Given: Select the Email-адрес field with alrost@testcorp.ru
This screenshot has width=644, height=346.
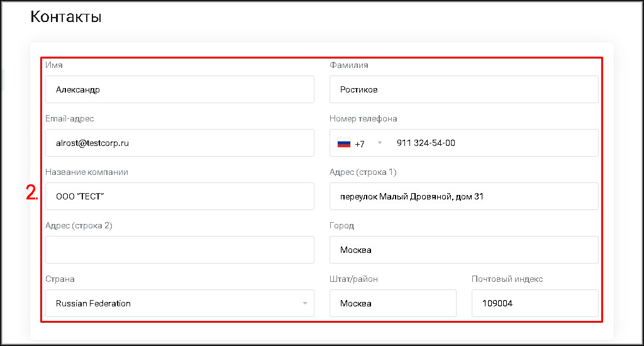Looking at the screenshot, I should [x=180, y=143].
